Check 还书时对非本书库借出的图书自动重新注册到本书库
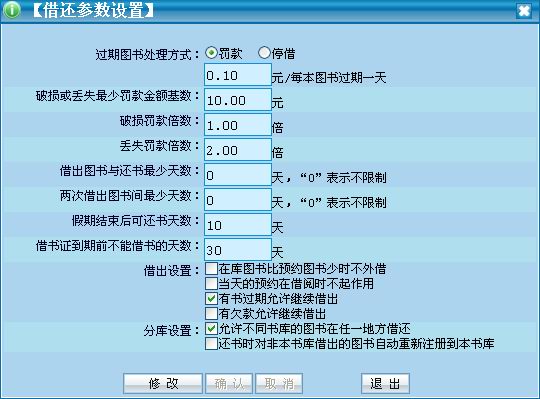 pyautogui.click(x=211, y=344)
